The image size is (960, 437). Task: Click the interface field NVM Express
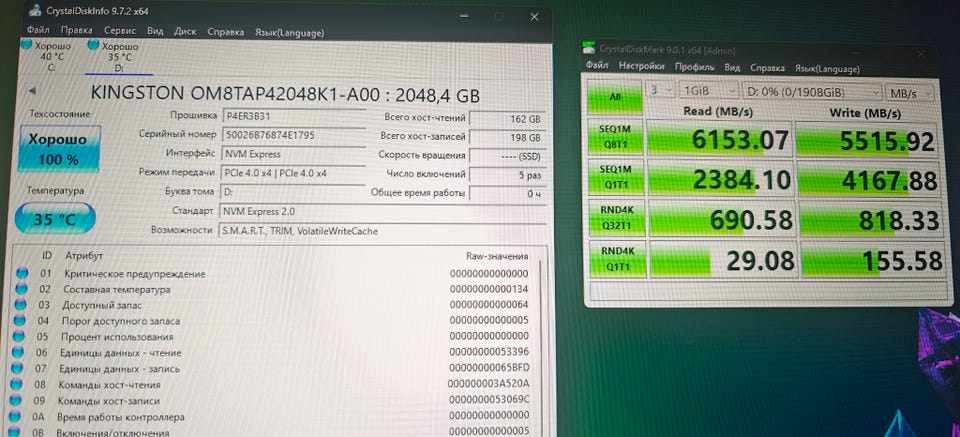(x=293, y=154)
